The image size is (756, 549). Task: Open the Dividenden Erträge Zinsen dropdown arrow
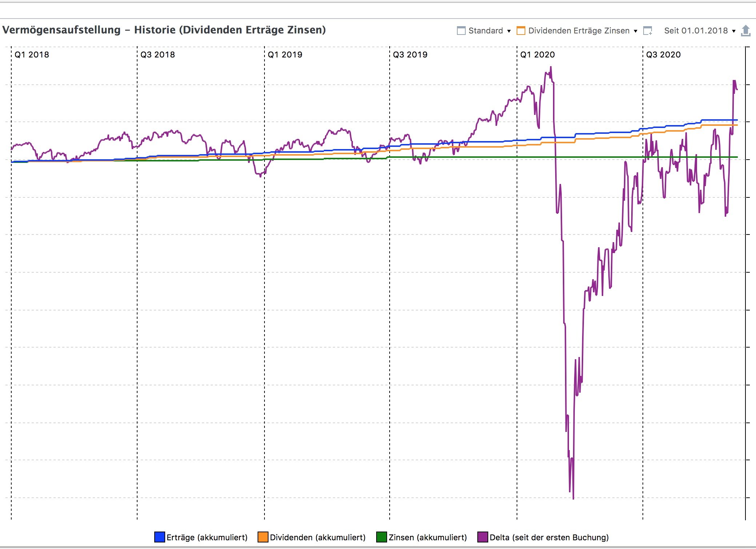click(636, 31)
